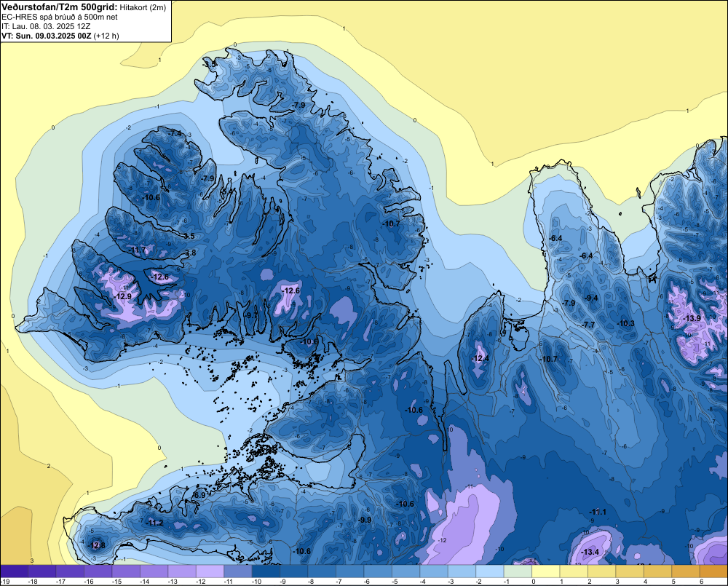
Task: Click the -13.9 temperature label
Action: 692,318
